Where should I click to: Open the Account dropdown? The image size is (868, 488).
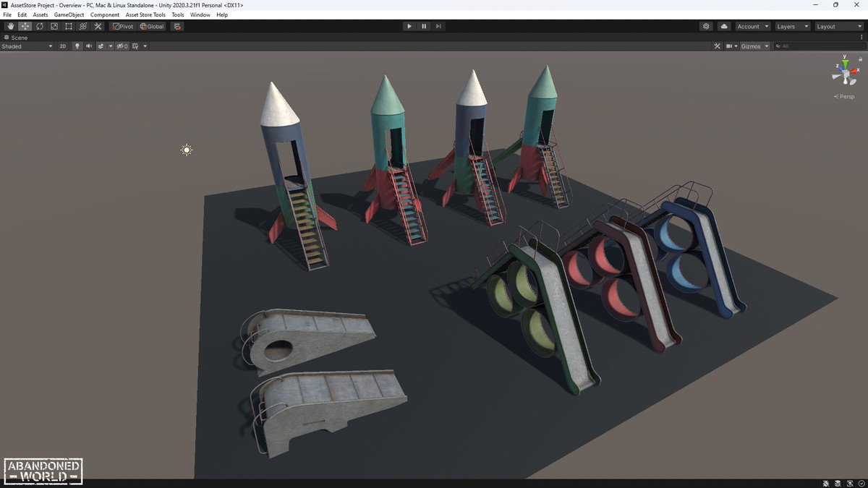pyautogui.click(x=752, y=26)
